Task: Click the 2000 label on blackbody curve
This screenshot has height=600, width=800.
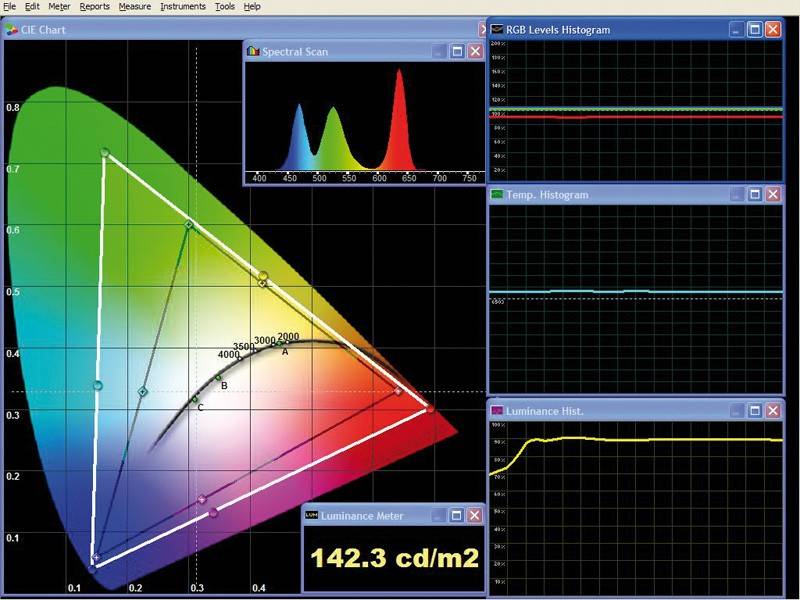Action: click(x=288, y=337)
